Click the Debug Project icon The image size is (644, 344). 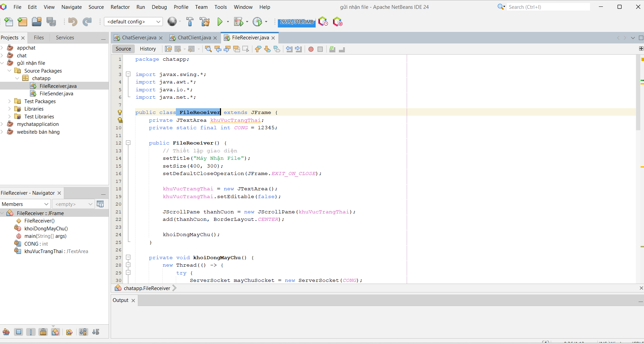(x=239, y=22)
